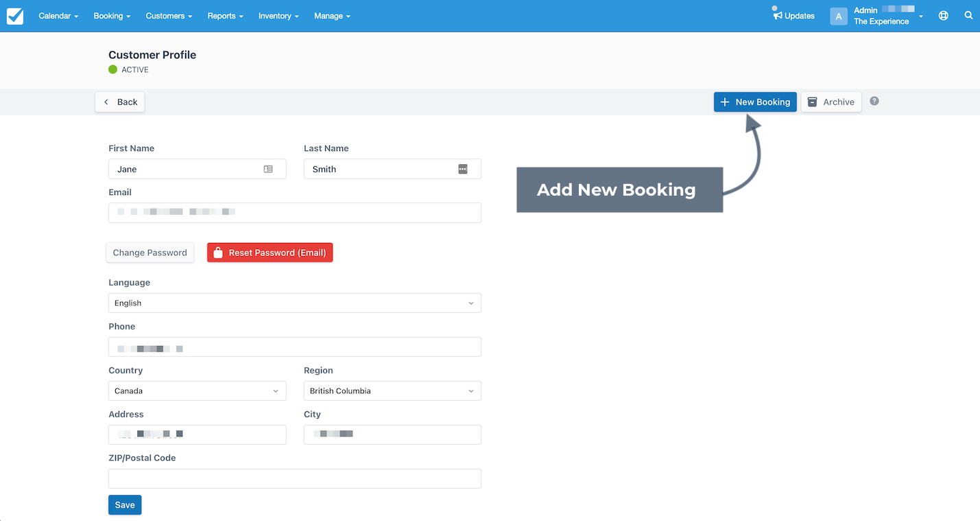Click the Admin avatar icon
This screenshot has height=521, width=980.
coord(838,16)
